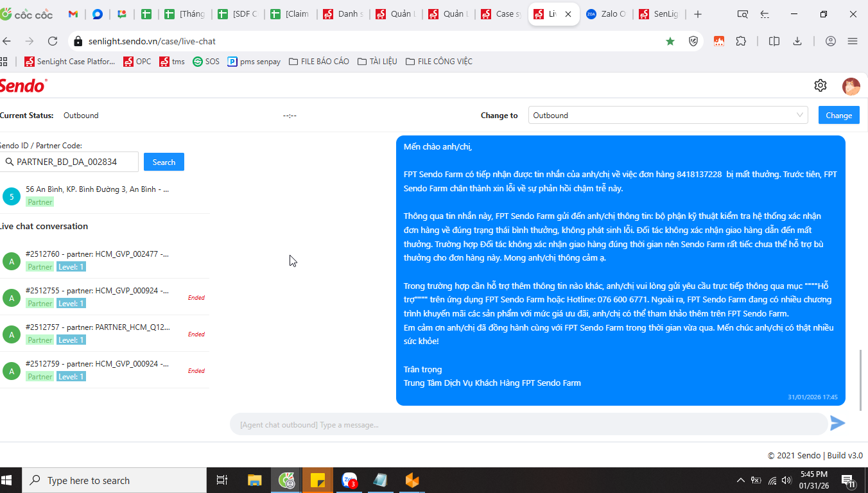Click the Search button
Viewport: 868px width, 493px height.
[x=164, y=162]
